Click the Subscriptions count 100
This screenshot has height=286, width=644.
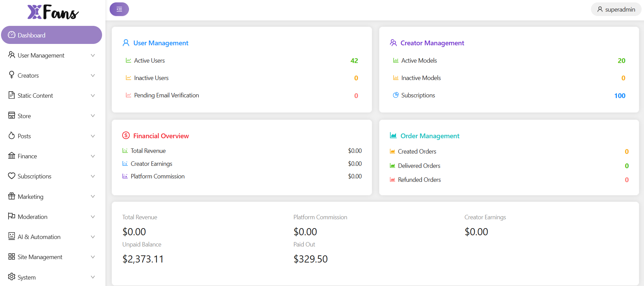click(x=620, y=96)
